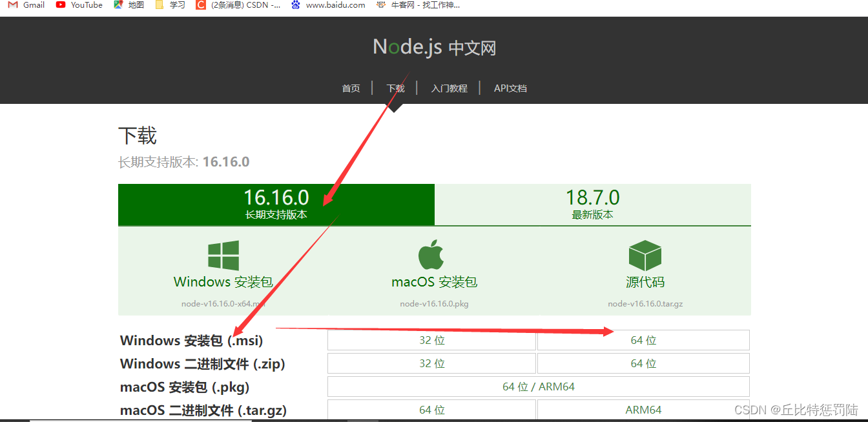Click the Node.js 中文网 logo

434,47
